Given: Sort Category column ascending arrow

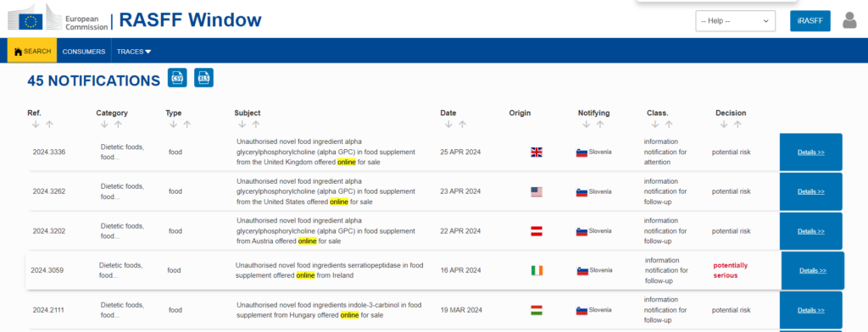Looking at the screenshot, I should [x=118, y=125].
